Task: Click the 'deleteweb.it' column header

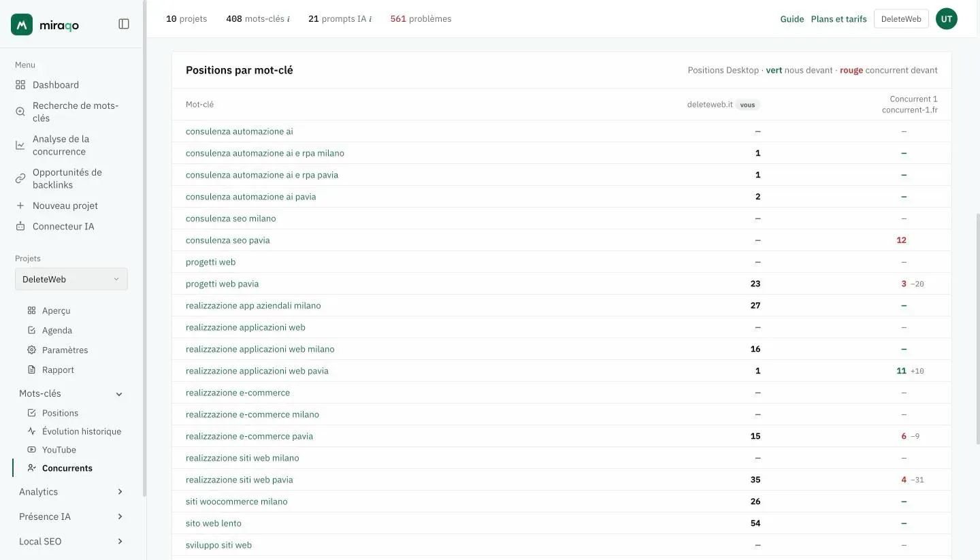Action: (x=723, y=105)
